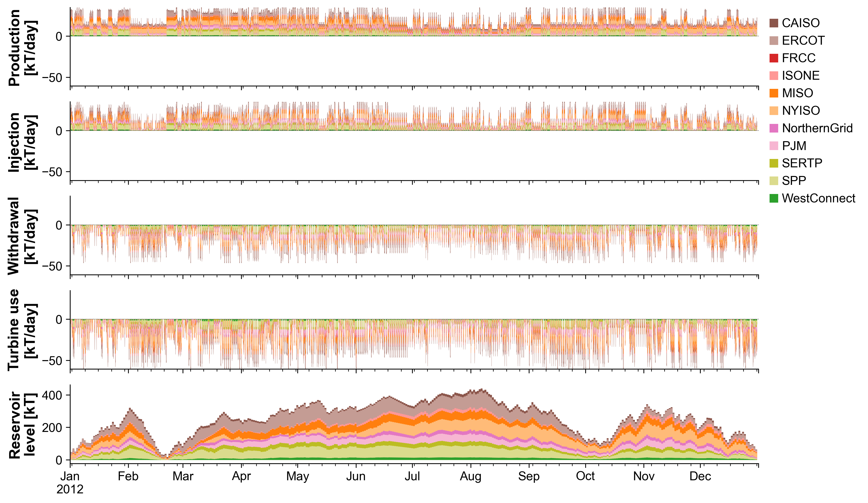
Task: Click the ERCOT legend color swatch
Action: (x=774, y=41)
